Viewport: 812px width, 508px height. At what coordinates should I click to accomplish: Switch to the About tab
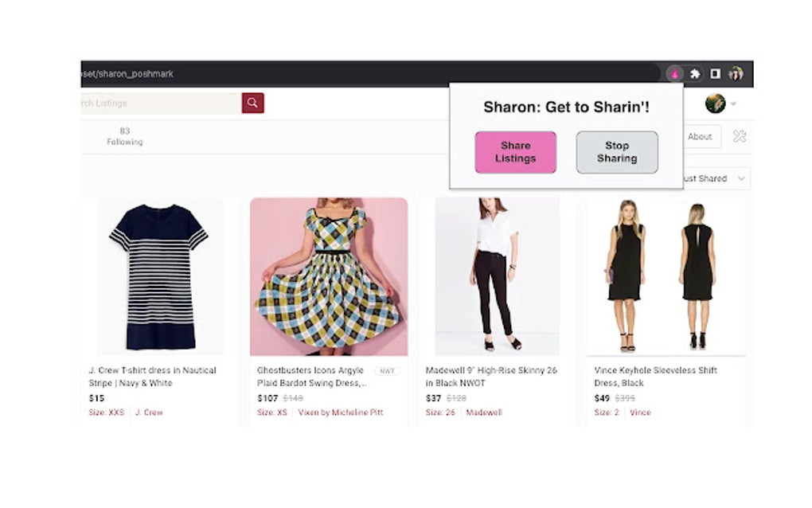coord(699,136)
